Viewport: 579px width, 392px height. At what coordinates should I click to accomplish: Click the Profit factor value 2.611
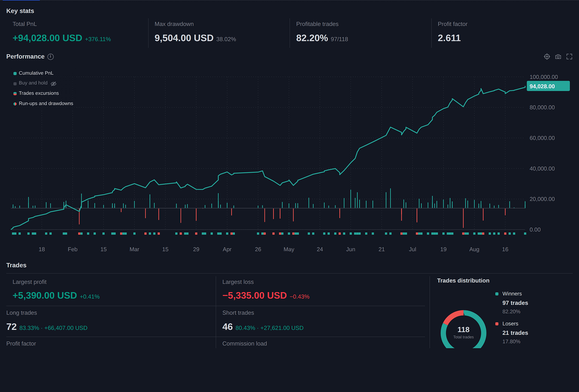(x=449, y=38)
